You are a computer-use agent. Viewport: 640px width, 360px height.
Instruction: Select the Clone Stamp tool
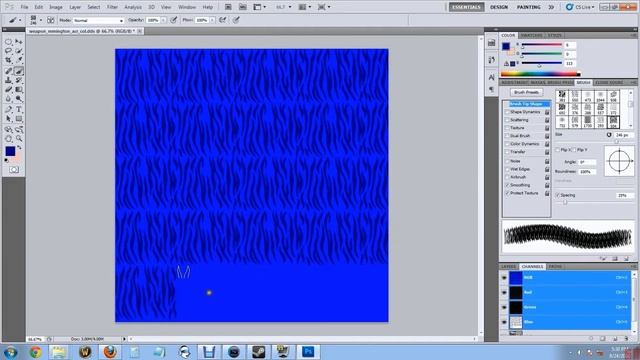[8, 80]
